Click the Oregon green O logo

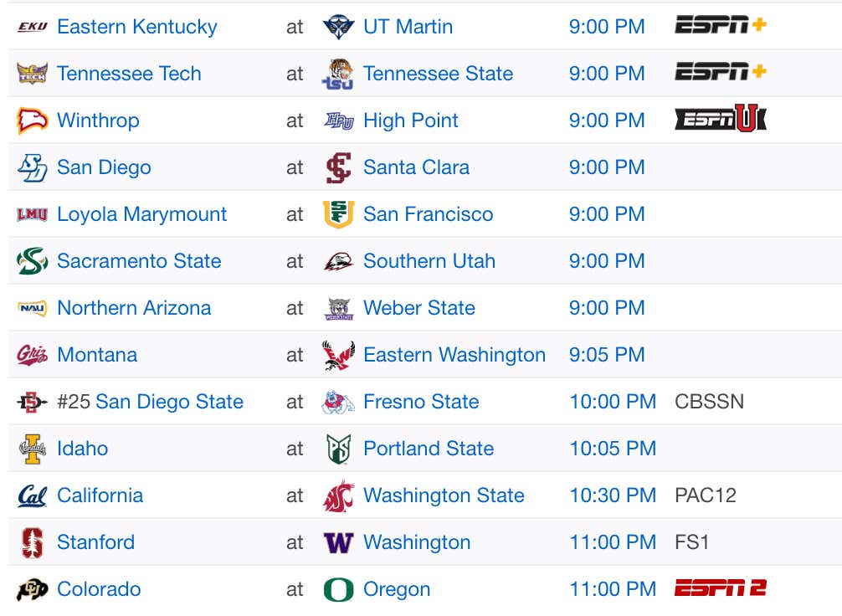click(x=338, y=589)
